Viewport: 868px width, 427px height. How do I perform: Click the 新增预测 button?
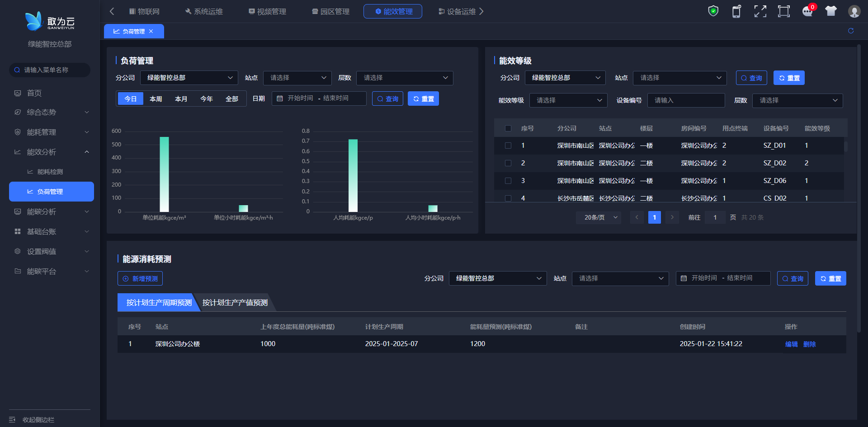pos(140,278)
